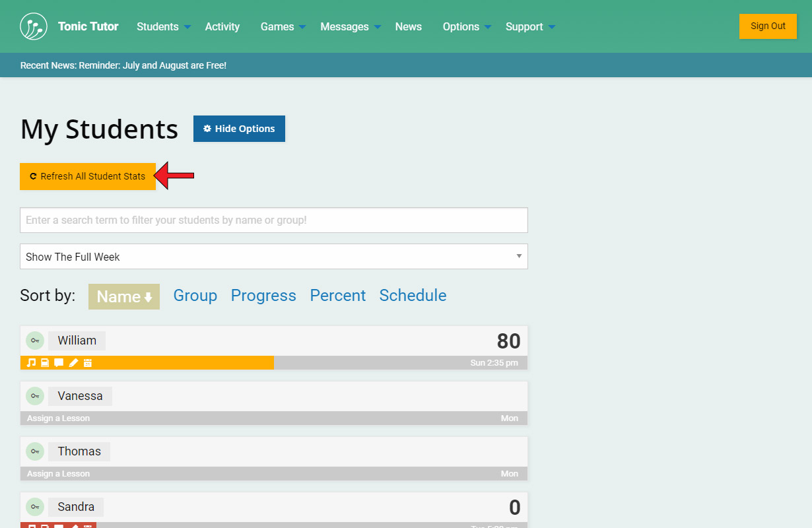This screenshot has height=528, width=812.
Task: Click the pencil icon in William's bar
Action: 73,363
